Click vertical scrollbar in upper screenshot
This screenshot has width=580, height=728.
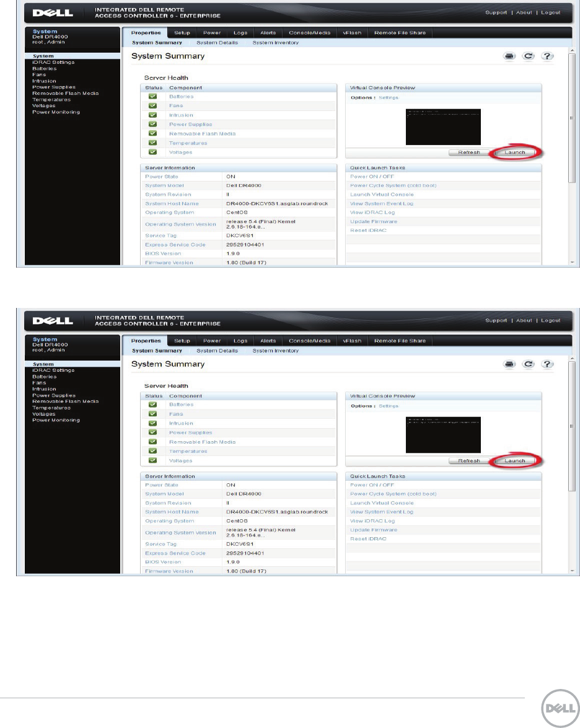pos(572,118)
